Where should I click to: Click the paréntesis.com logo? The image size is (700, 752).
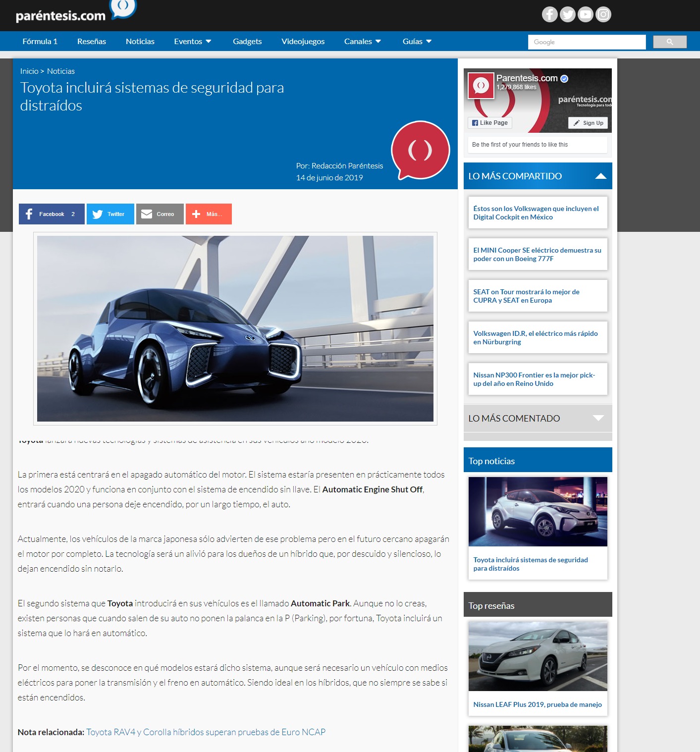click(x=76, y=12)
